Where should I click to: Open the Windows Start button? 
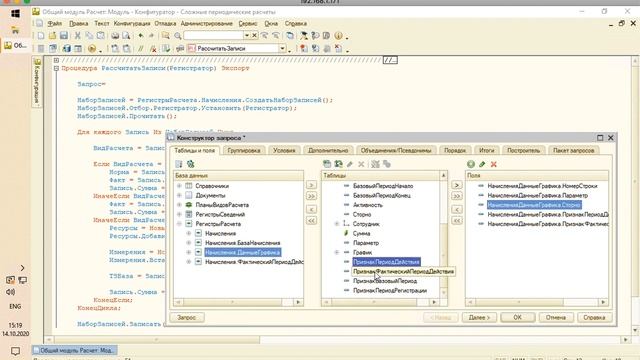point(16,13)
